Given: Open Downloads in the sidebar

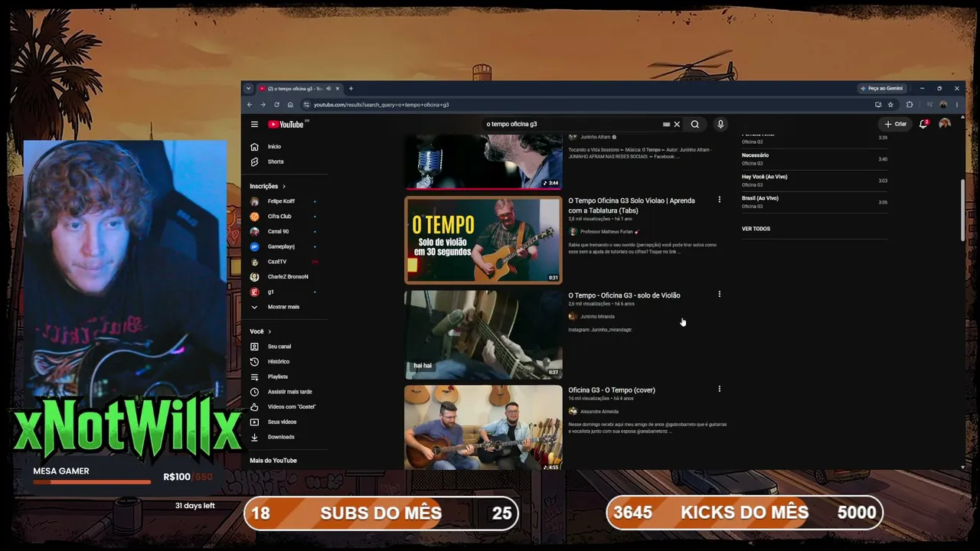Looking at the screenshot, I should coord(281,437).
